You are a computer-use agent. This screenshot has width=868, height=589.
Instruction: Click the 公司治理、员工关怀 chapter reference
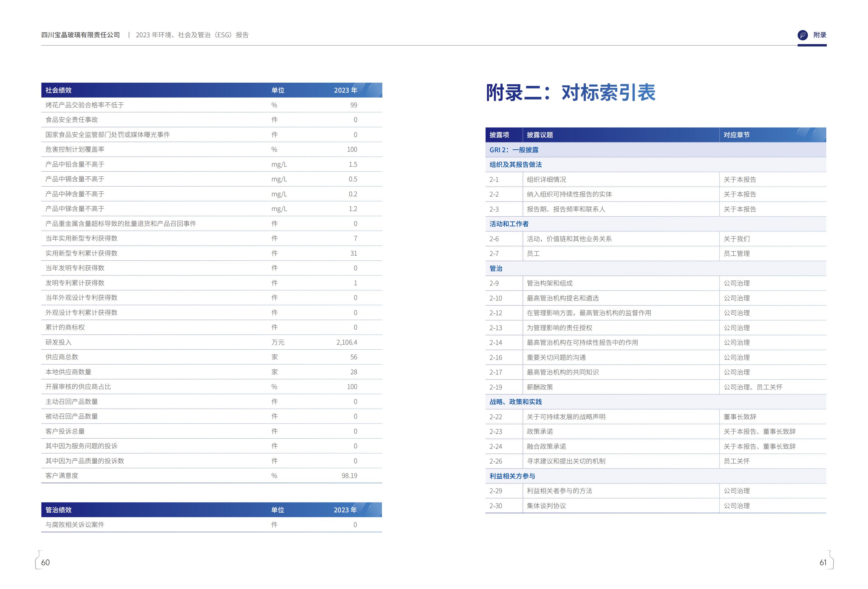(753, 387)
